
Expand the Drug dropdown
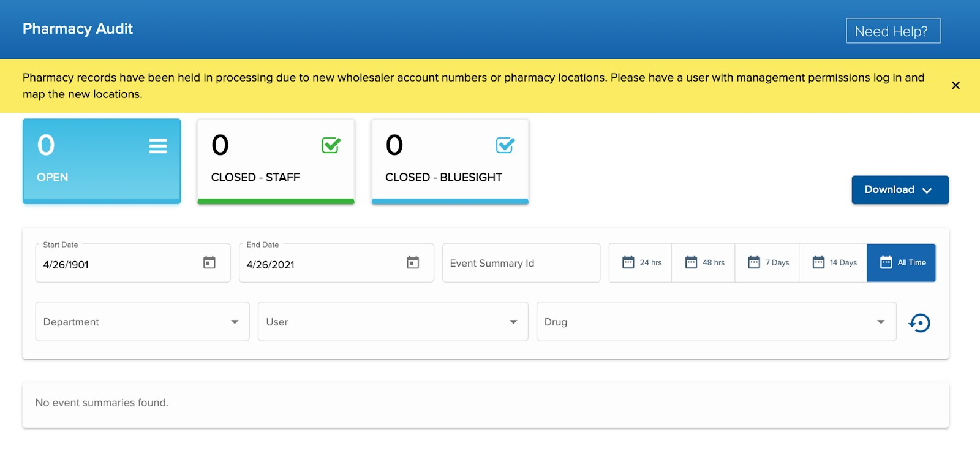tap(716, 321)
